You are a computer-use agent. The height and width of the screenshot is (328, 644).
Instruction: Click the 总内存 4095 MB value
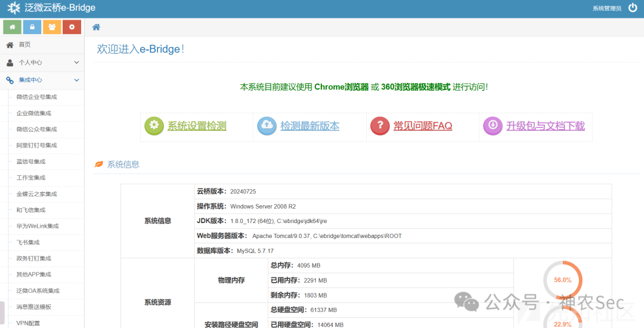[x=308, y=265]
